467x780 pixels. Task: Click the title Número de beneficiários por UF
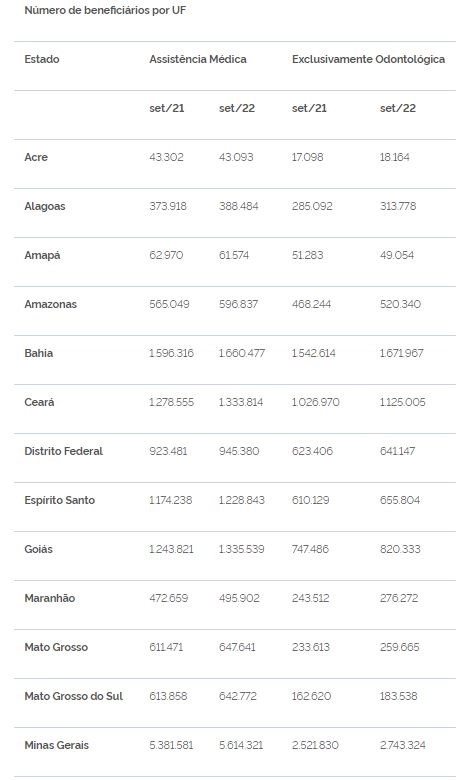pos(105,10)
